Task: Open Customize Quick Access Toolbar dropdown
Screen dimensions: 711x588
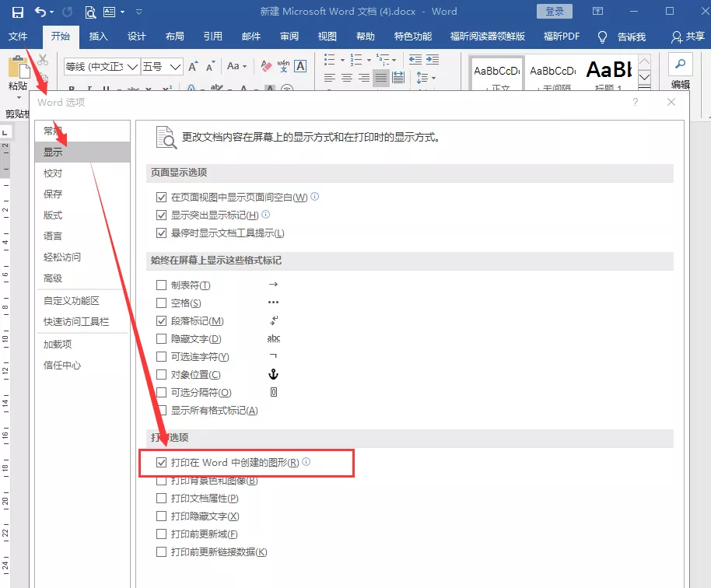Action: 139,12
